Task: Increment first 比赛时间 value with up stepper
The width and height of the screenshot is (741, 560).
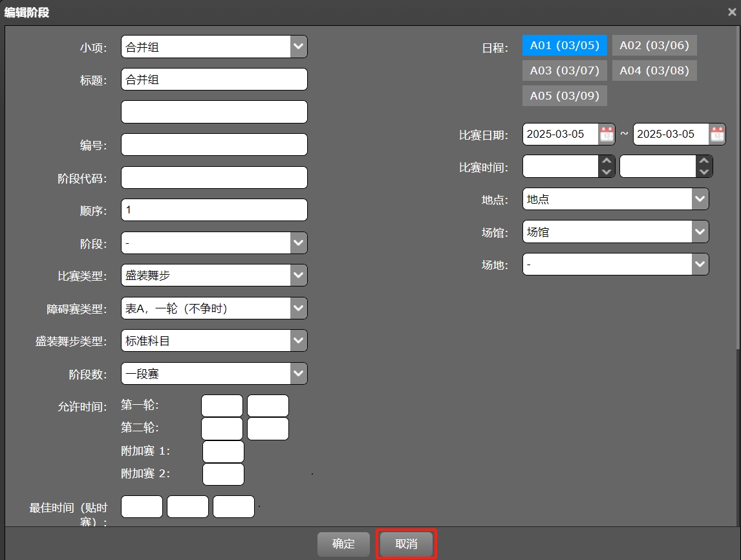Action: 606,162
